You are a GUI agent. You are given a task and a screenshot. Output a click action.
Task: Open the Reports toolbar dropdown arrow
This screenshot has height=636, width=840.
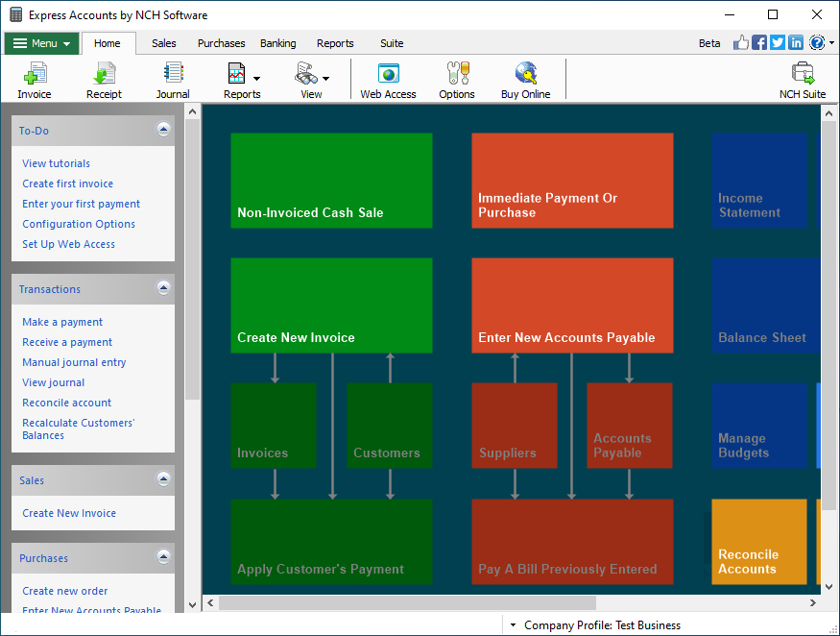pos(258,80)
